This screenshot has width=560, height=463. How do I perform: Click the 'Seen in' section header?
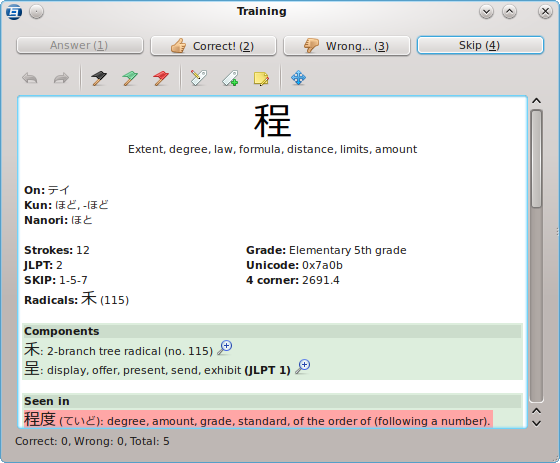pyautogui.click(x=272, y=401)
